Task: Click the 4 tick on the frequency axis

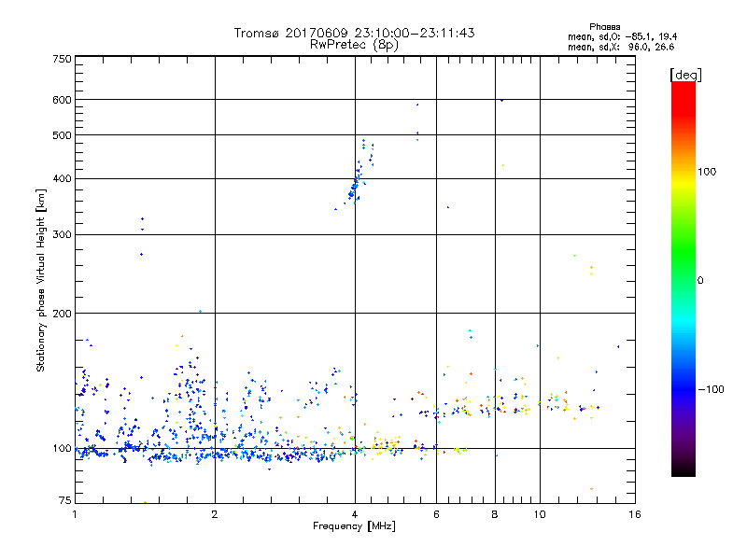Action: [354, 514]
